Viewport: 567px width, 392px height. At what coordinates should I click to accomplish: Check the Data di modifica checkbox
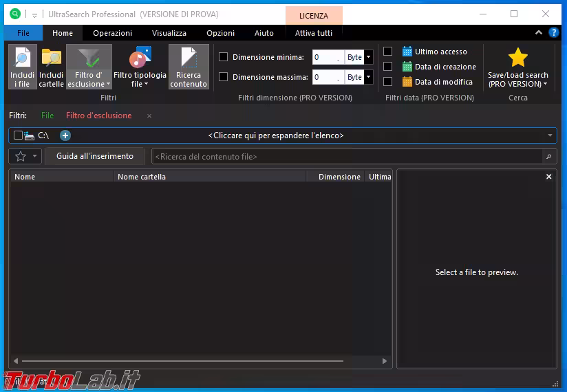tap(387, 82)
